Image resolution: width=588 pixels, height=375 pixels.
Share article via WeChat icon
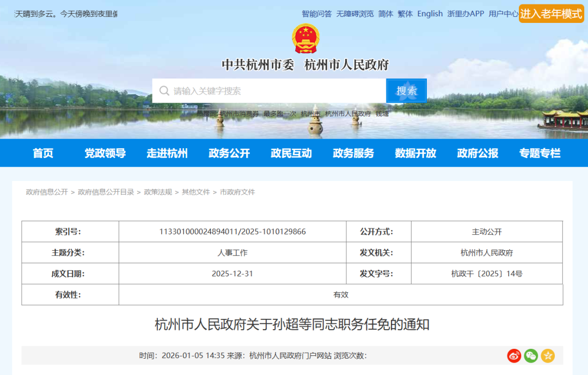pos(531,355)
